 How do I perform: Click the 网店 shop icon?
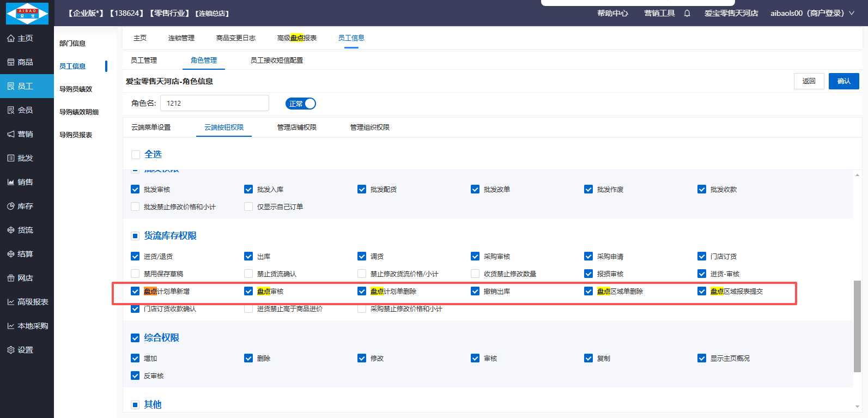[x=11, y=278]
